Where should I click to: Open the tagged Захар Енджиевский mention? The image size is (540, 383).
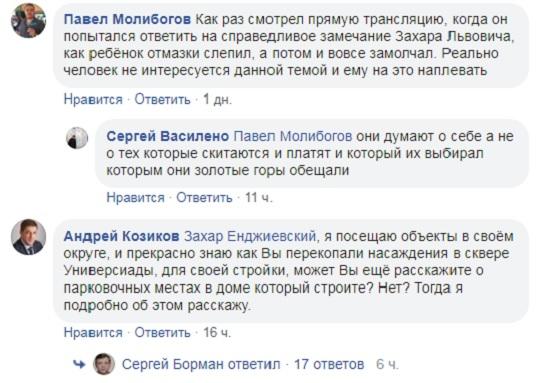[250, 236]
